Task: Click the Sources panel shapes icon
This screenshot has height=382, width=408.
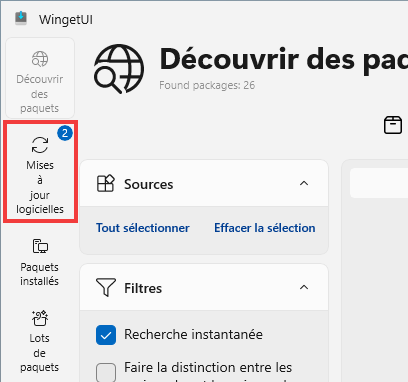Action: pos(106,183)
